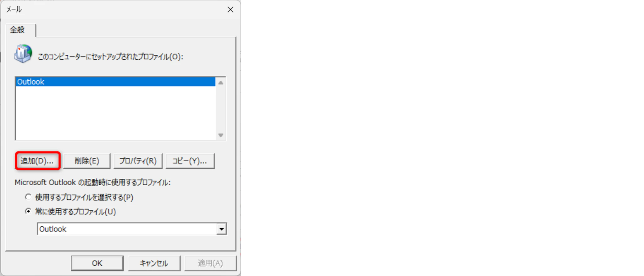Click the 適用(A) button
Viewport: 644px width, 276px height.
[210, 263]
